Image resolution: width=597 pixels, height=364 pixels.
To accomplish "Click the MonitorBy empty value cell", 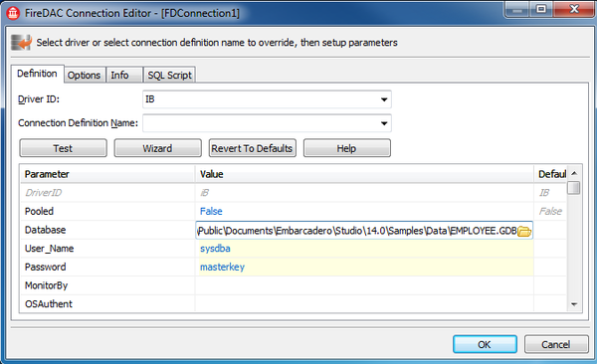I will (x=364, y=285).
